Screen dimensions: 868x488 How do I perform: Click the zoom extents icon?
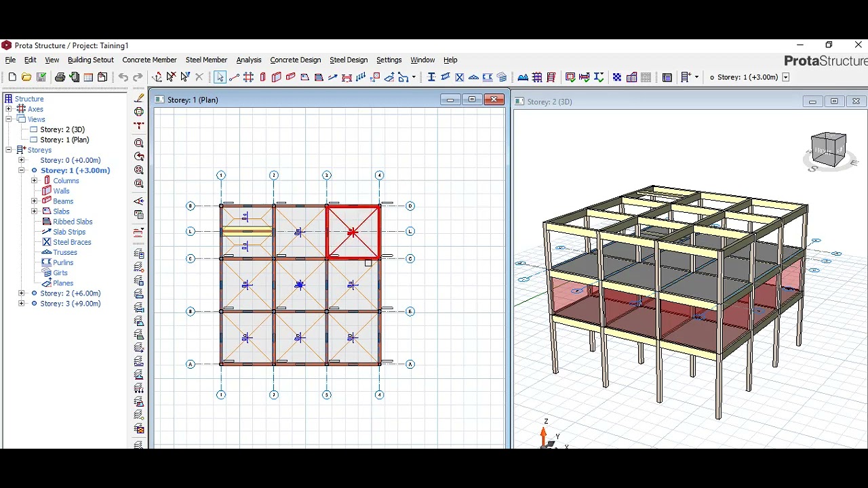pos(139,170)
